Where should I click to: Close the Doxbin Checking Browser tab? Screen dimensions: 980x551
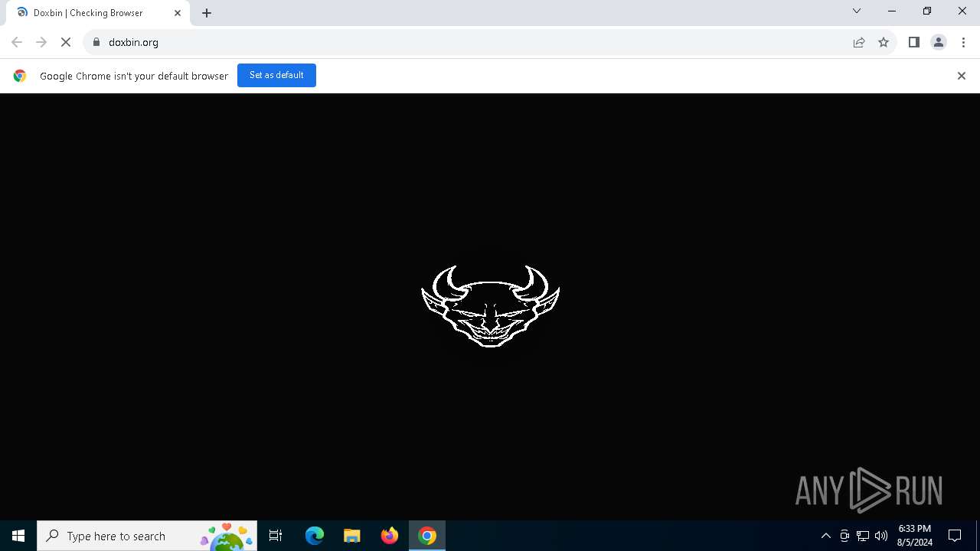[178, 13]
